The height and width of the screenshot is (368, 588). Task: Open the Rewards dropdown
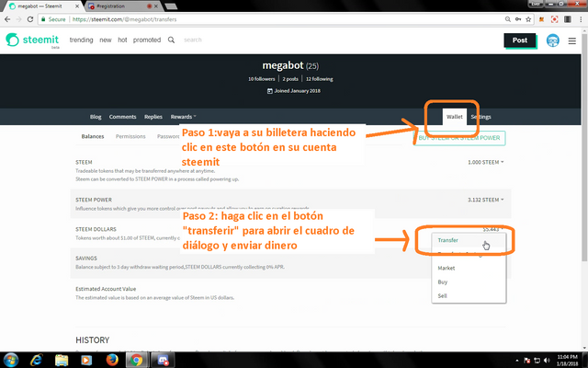(184, 117)
